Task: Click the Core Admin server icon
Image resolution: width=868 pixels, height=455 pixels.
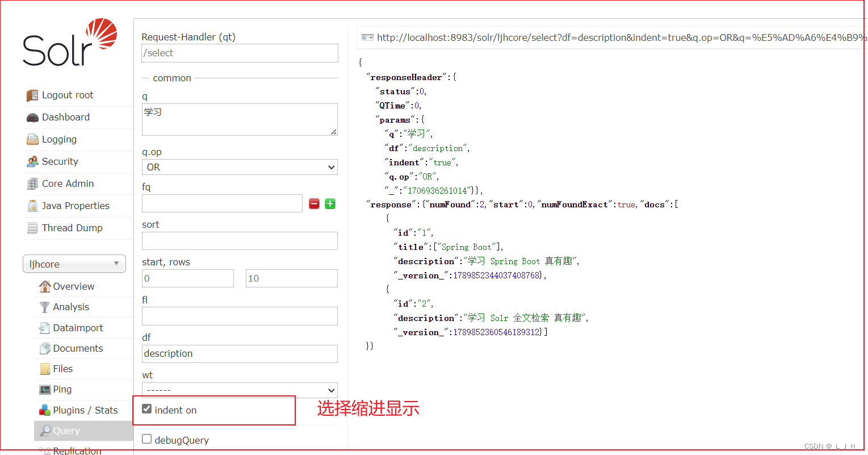Action: point(32,184)
